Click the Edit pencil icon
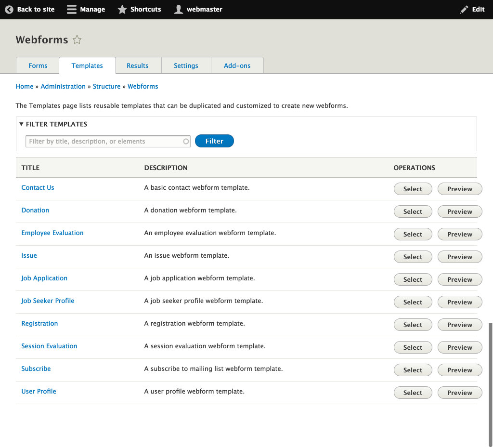 (x=464, y=10)
